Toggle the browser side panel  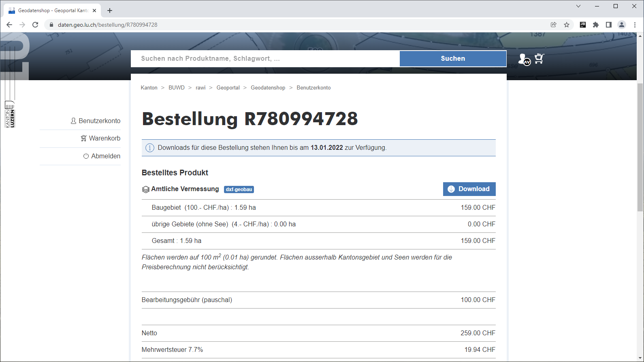(608, 25)
